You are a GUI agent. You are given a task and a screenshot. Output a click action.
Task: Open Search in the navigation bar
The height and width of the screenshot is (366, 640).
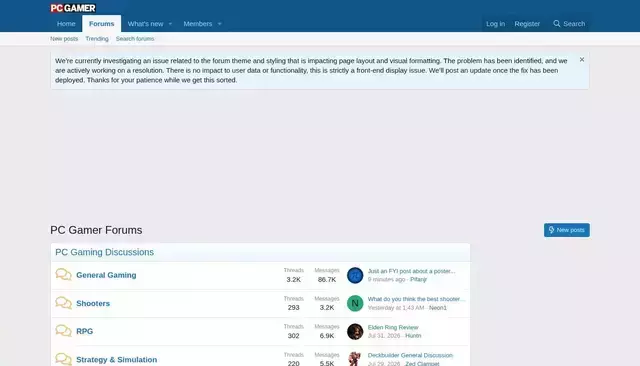coord(569,24)
